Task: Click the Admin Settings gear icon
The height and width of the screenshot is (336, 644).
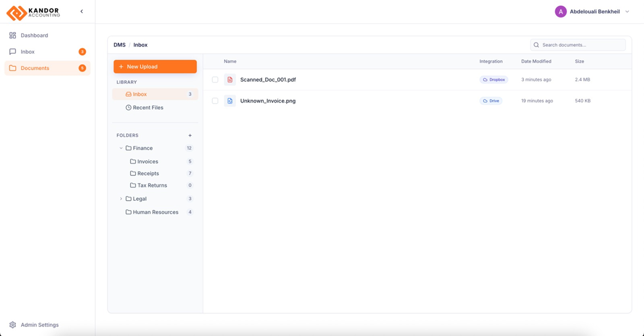Action: [x=12, y=325]
